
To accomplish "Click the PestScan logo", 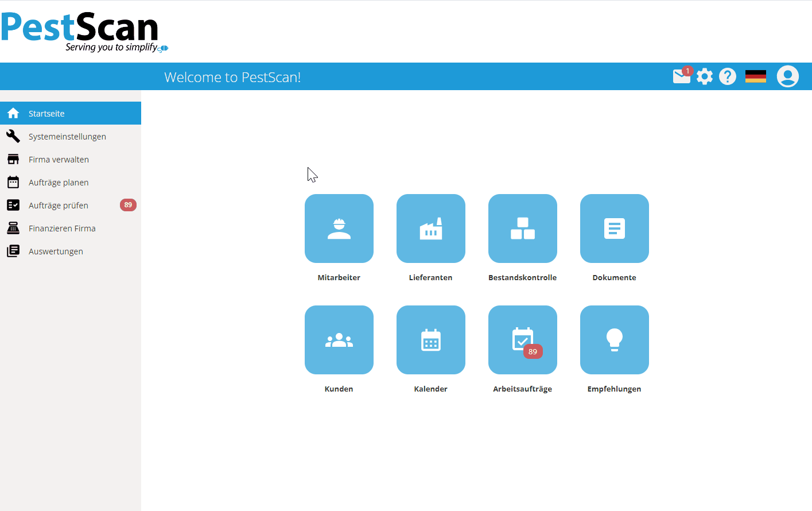I will tap(84, 32).
